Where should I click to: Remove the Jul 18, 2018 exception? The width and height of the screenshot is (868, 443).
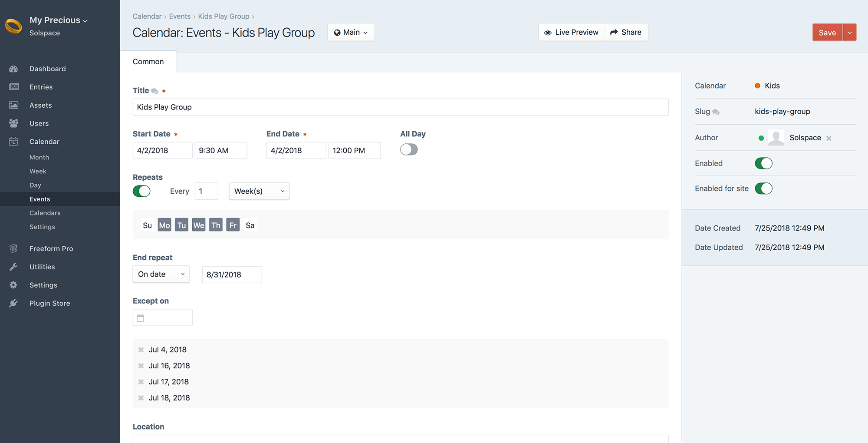pos(141,398)
